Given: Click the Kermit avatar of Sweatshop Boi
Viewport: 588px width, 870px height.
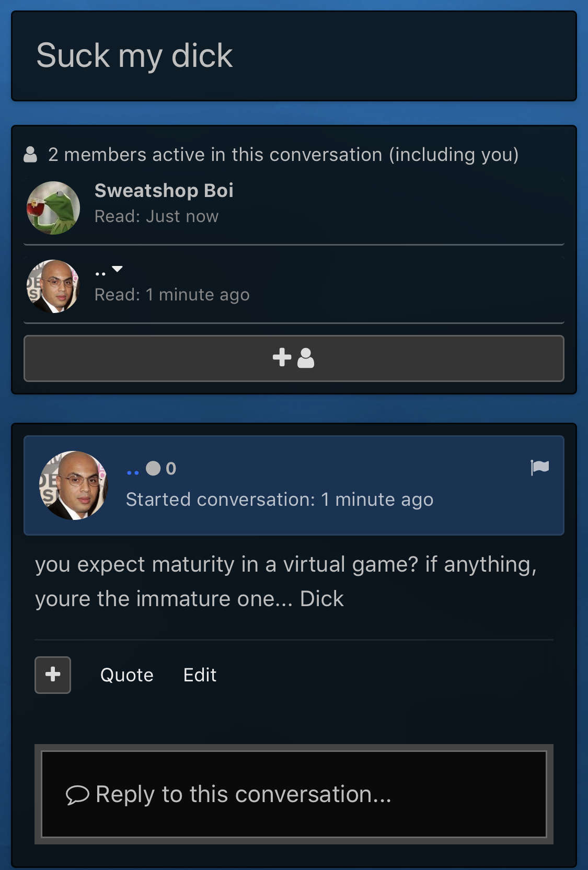Looking at the screenshot, I should click(53, 208).
